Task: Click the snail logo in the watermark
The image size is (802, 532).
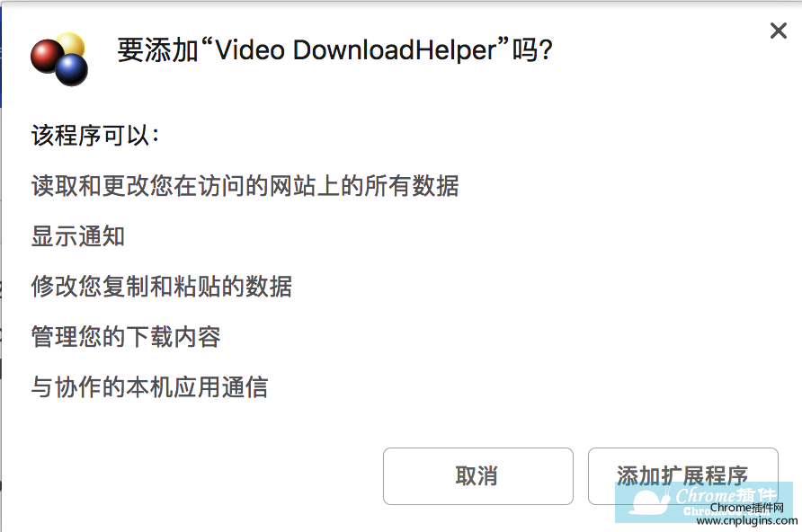Action: 649,501
